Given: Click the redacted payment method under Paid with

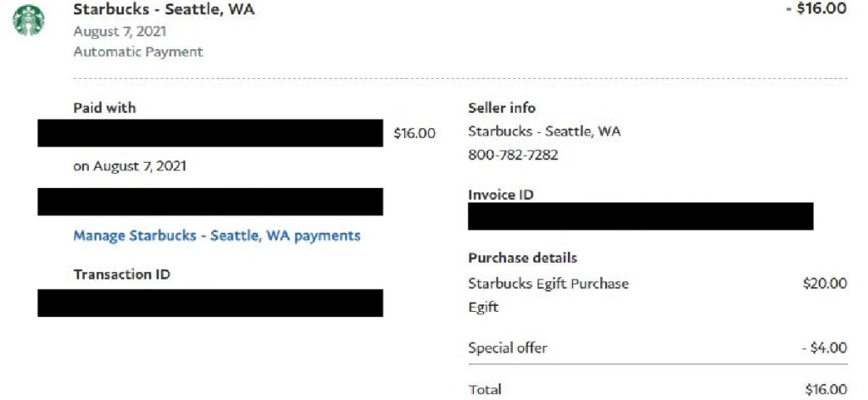Looking at the screenshot, I should coord(210,133).
